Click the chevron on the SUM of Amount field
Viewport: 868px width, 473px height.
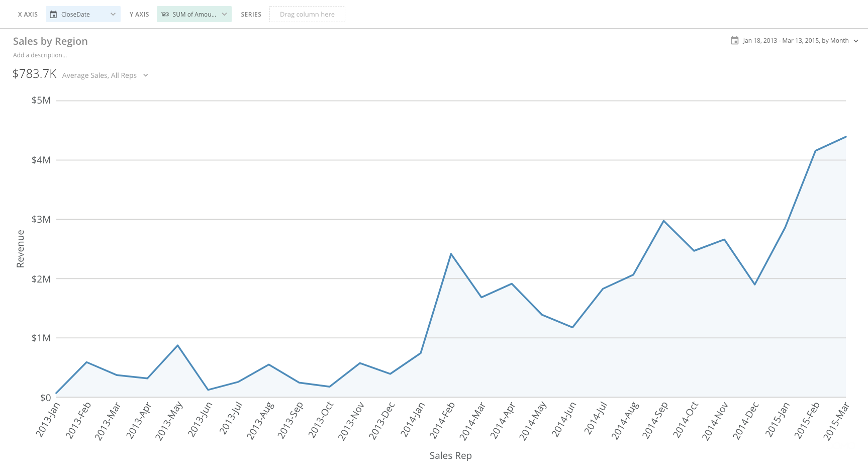coord(225,15)
